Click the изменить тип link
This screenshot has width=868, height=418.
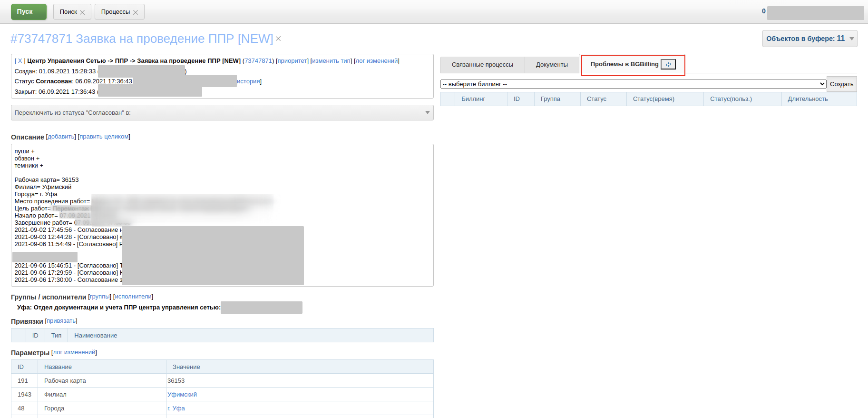click(331, 61)
